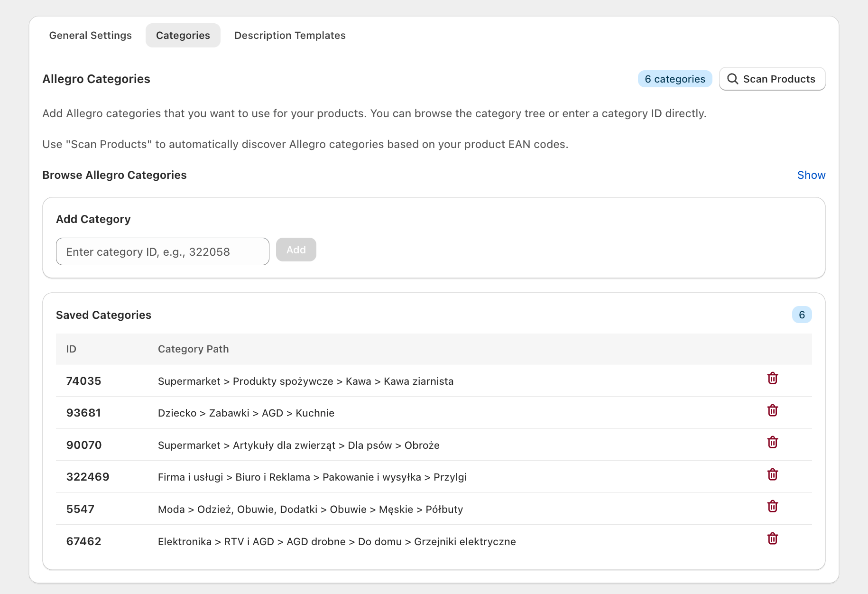This screenshot has height=594, width=868.
Task: Click the Allegro Categories heading
Action: (96, 79)
